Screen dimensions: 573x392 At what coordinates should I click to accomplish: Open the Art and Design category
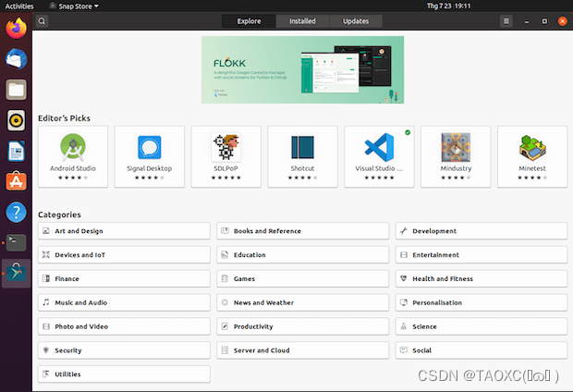coord(124,231)
